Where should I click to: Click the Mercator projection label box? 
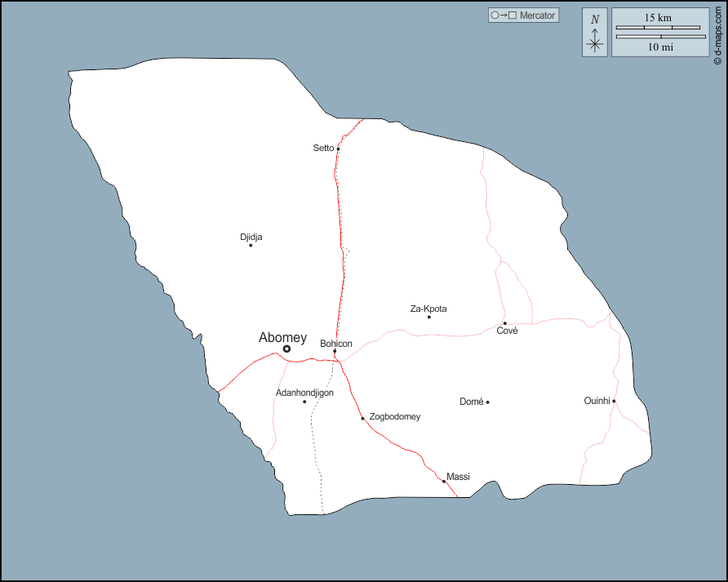[x=523, y=16]
